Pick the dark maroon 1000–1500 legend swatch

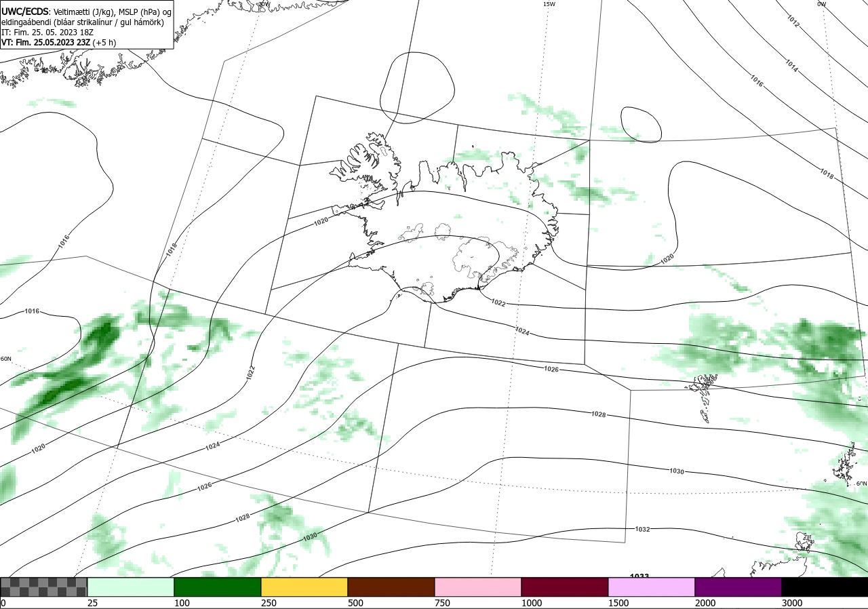pos(565,587)
